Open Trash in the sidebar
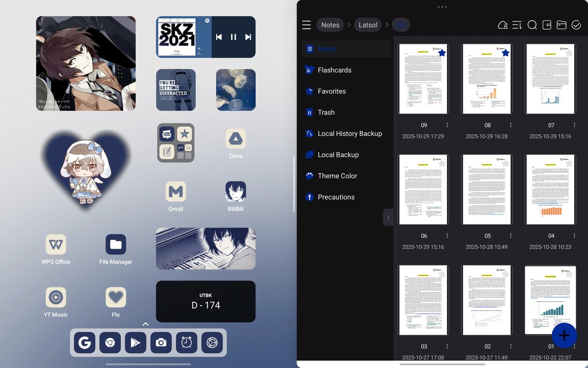The height and width of the screenshot is (368, 588). click(346, 112)
